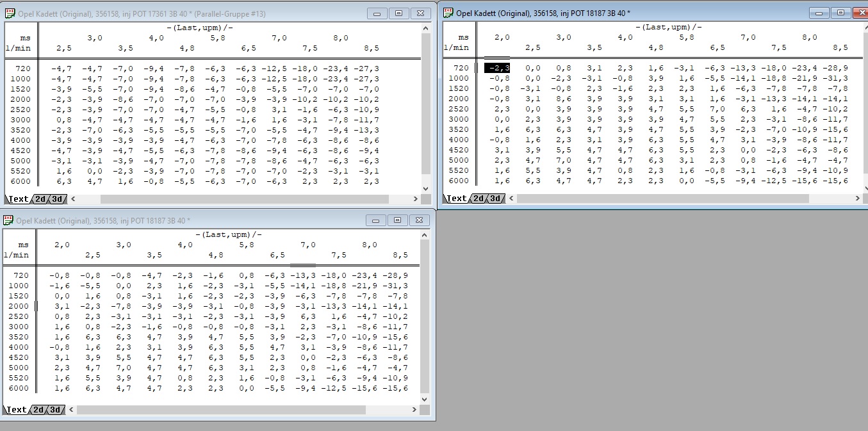This screenshot has width=868, height=431.
Task: Click the map icon in the Parallel-Gruppe #13 title bar
Action: 8,13
